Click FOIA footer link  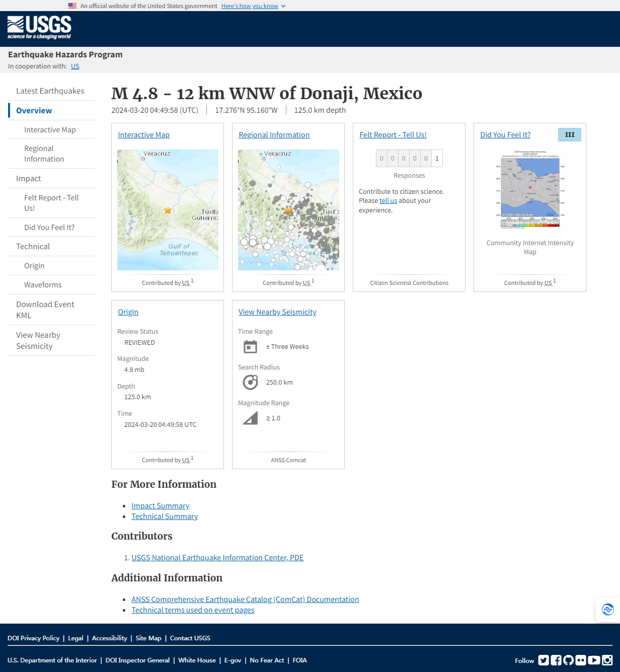pyautogui.click(x=300, y=660)
